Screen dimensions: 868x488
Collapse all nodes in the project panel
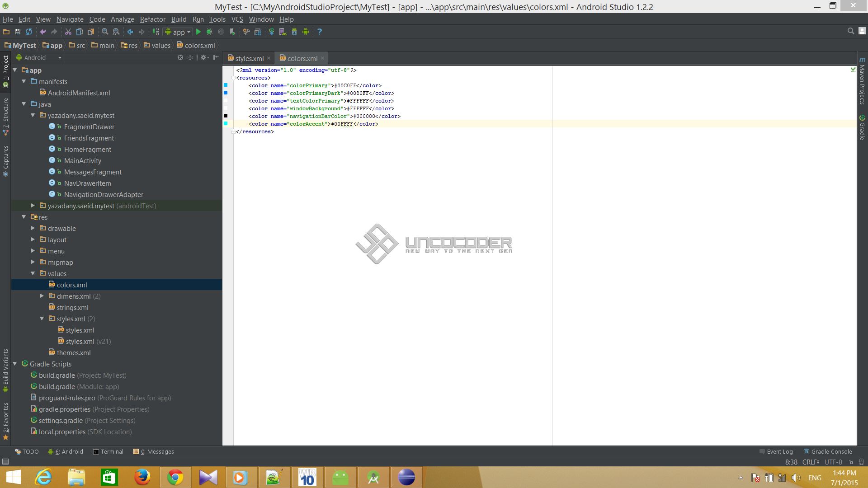(190, 57)
